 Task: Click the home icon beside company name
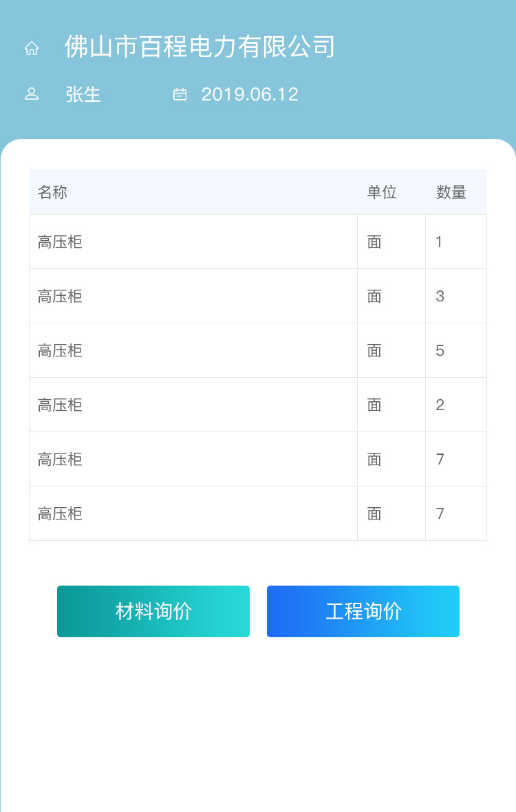tap(32, 48)
